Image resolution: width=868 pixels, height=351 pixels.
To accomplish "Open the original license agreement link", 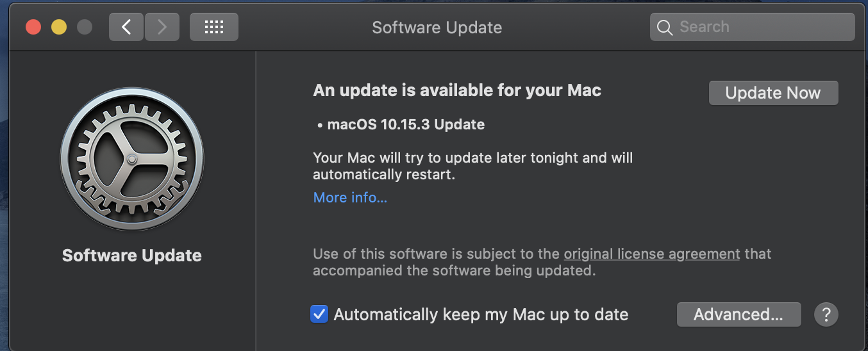I will [651, 254].
